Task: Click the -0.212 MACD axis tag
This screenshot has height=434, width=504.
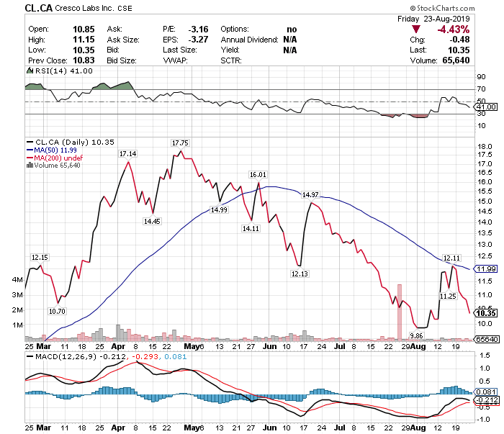Action: click(x=487, y=400)
